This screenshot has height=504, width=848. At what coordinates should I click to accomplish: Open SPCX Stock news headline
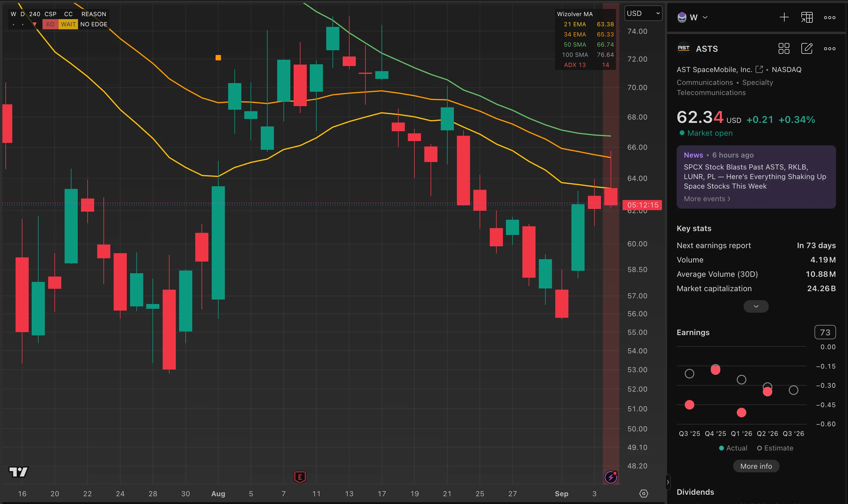tap(755, 177)
